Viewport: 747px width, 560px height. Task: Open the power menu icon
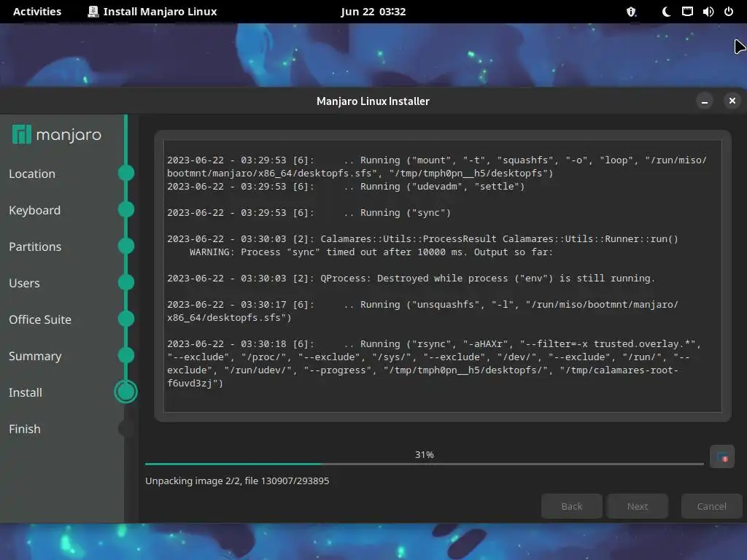pos(729,12)
